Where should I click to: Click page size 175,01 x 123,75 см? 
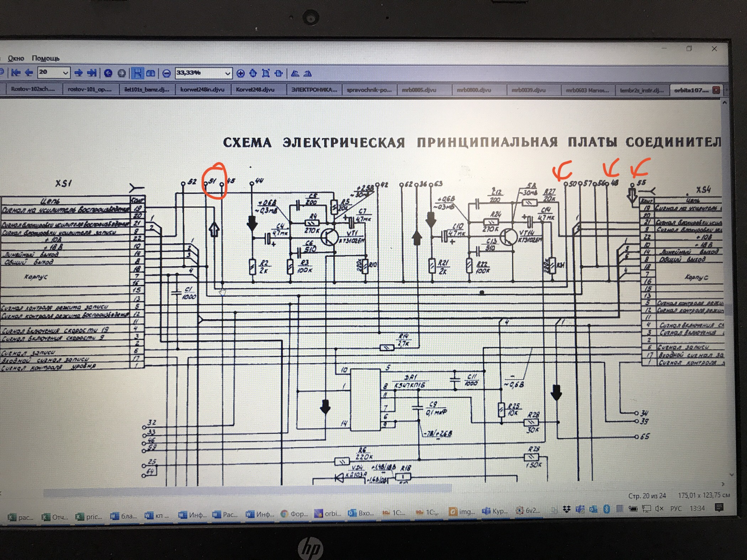pos(704,495)
